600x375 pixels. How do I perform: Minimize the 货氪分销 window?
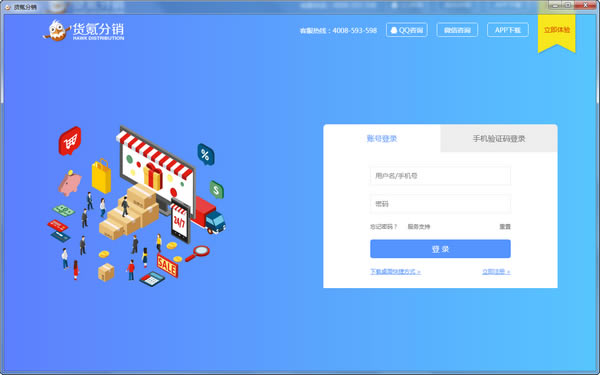[555, 5]
